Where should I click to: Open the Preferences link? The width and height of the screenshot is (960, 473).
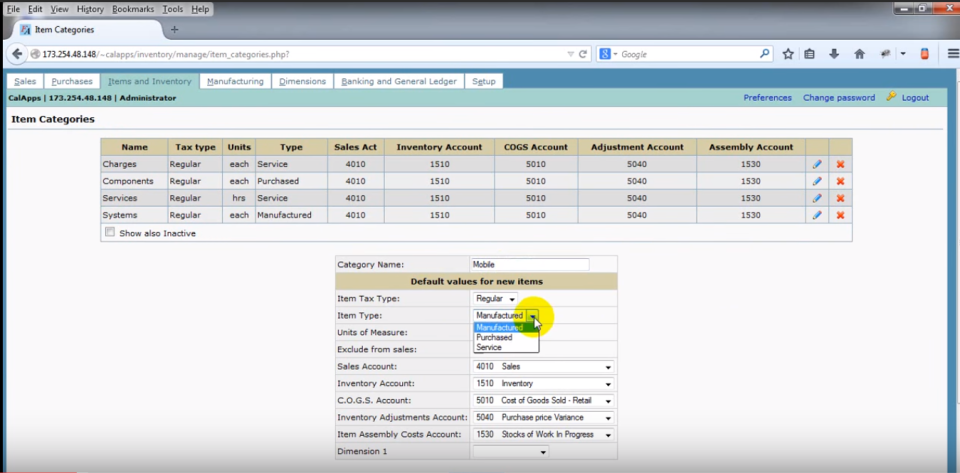coord(767,98)
